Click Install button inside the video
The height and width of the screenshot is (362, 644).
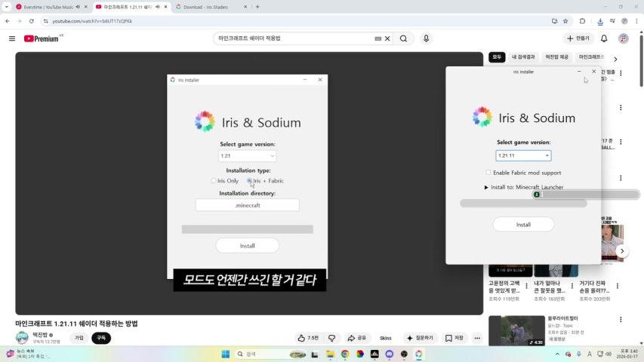tap(247, 245)
